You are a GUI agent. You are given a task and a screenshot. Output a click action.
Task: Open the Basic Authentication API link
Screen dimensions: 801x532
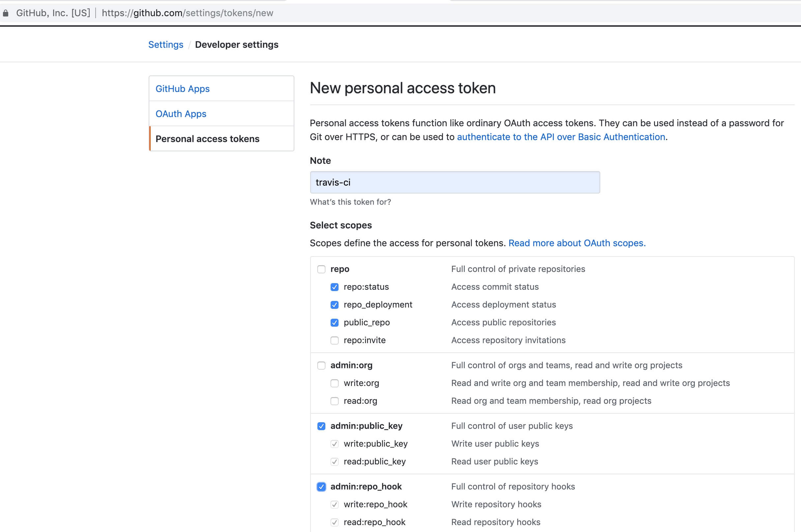(x=561, y=137)
